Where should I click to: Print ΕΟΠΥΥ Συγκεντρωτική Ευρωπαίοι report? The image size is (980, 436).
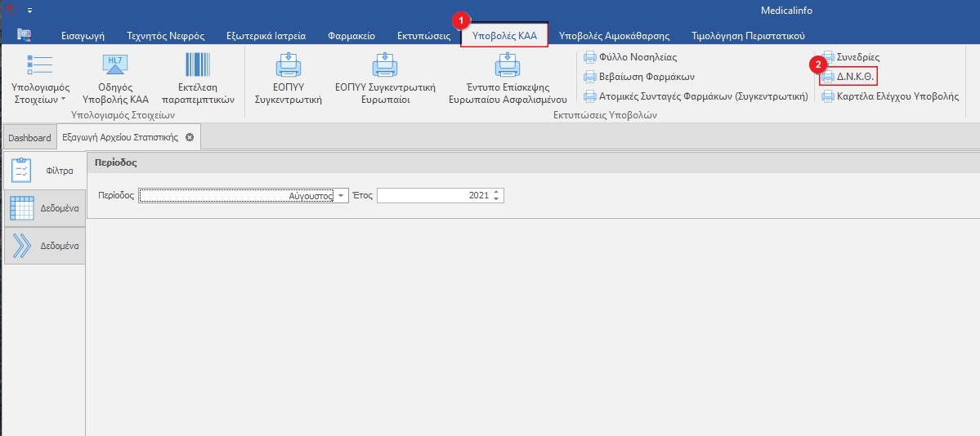click(x=385, y=78)
